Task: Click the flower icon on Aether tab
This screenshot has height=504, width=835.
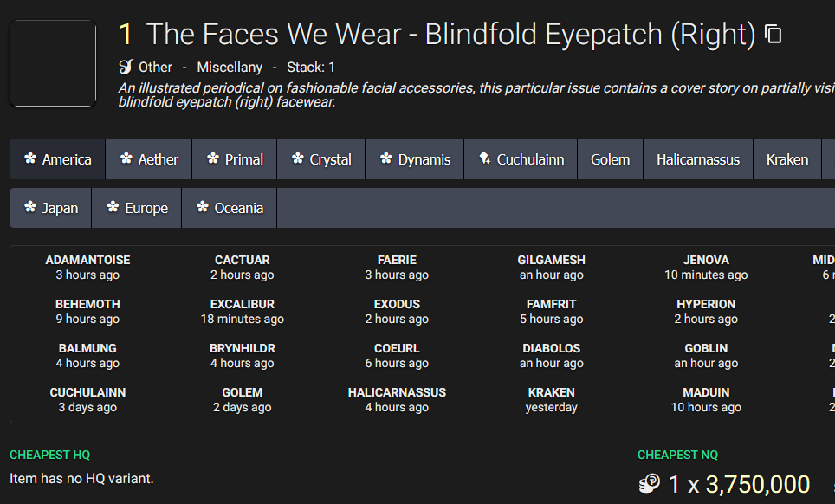Action: 126,158
